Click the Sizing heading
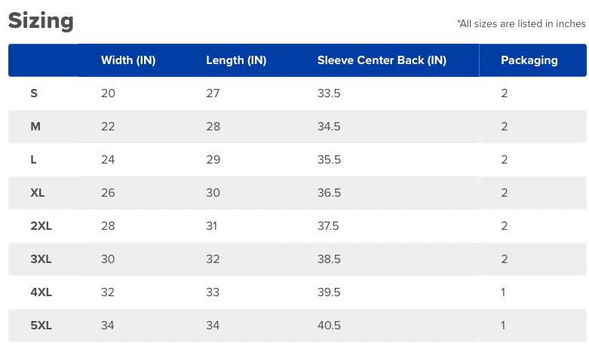The image size is (589, 364). (41, 20)
